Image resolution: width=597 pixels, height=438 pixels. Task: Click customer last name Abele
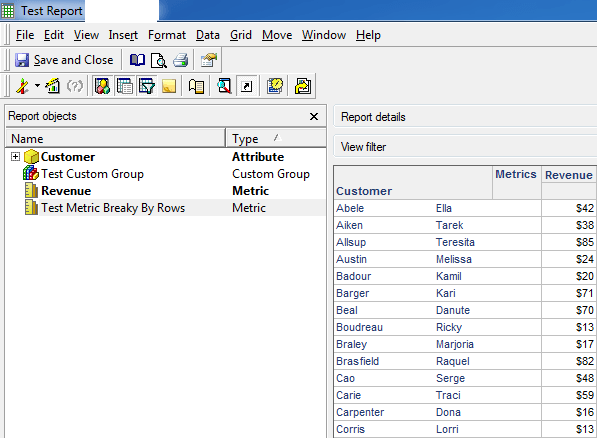pos(350,208)
